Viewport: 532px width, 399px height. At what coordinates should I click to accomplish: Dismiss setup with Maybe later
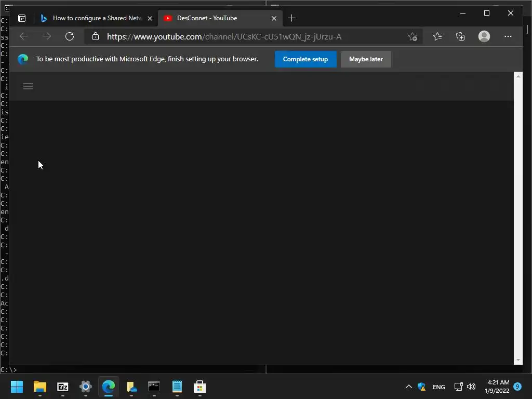(366, 59)
